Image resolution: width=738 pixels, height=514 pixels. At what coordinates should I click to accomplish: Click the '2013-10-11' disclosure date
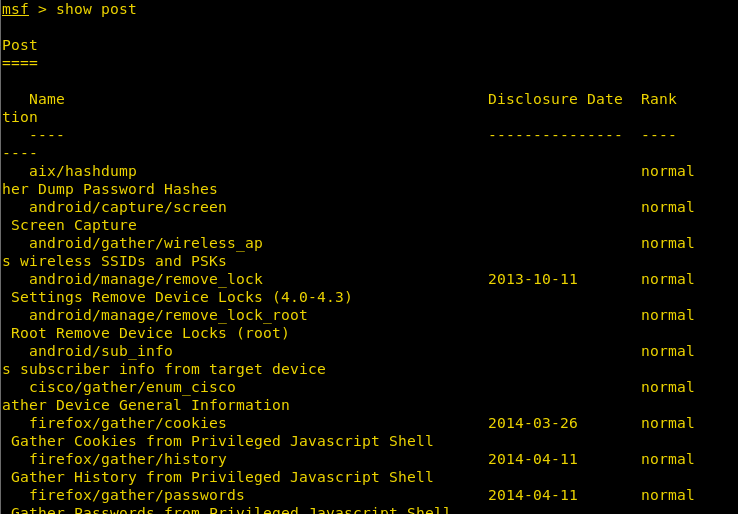tap(533, 279)
